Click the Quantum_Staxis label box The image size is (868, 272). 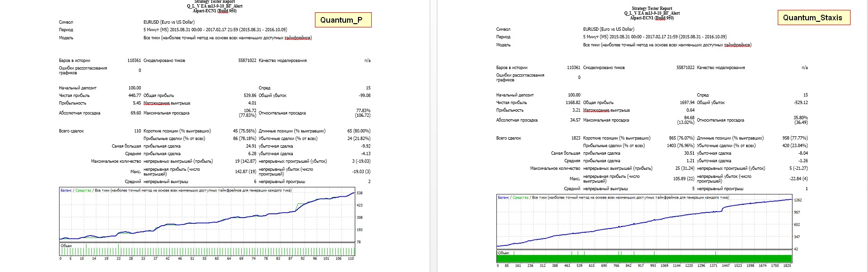pyautogui.click(x=814, y=18)
